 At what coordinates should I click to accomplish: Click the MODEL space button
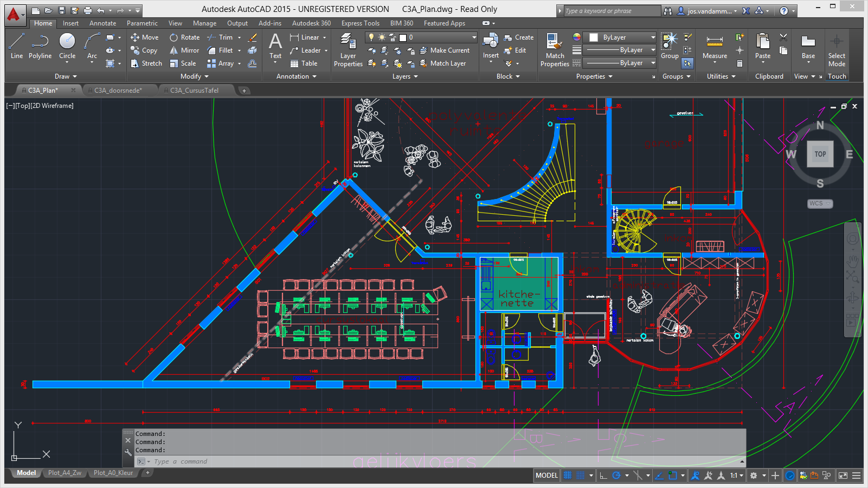(x=546, y=476)
